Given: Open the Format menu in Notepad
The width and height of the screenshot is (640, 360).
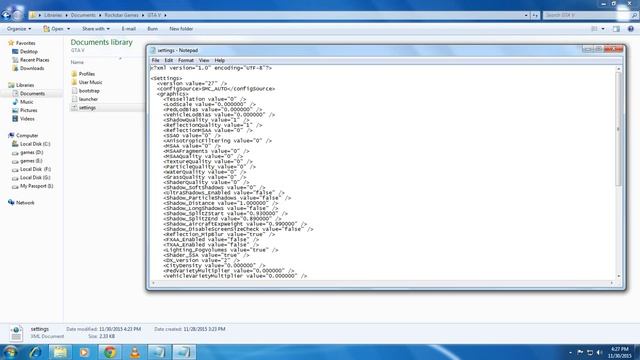Looking at the screenshot, I should click(x=186, y=60).
